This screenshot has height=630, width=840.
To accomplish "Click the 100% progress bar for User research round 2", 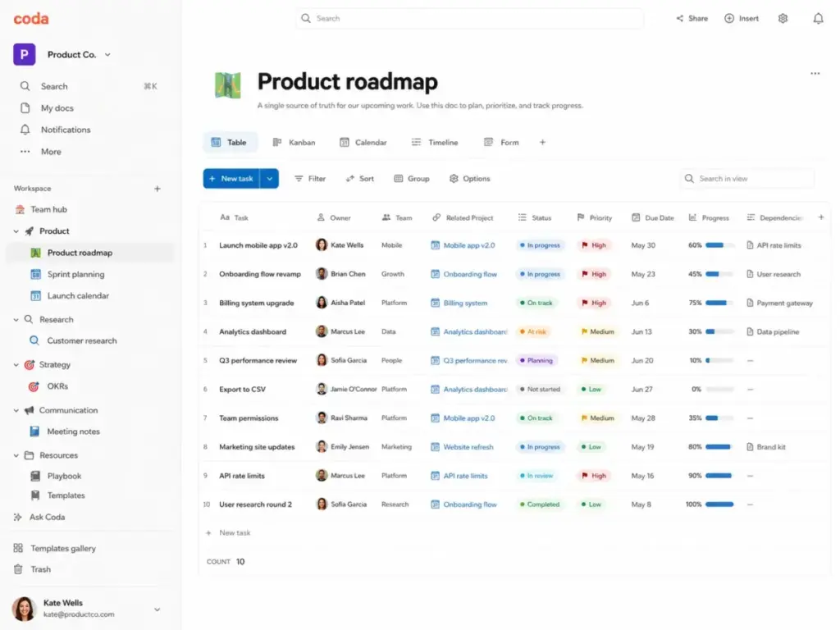I will point(719,504).
